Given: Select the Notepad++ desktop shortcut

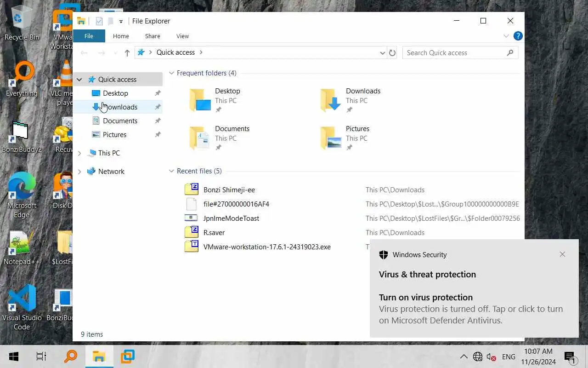Looking at the screenshot, I should point(22,248).
